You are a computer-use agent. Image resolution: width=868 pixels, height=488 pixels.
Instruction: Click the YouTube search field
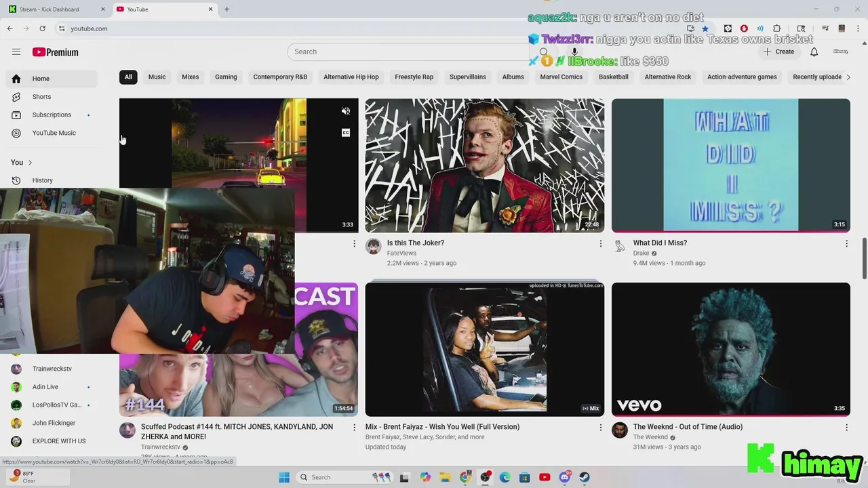click(407, 52)
